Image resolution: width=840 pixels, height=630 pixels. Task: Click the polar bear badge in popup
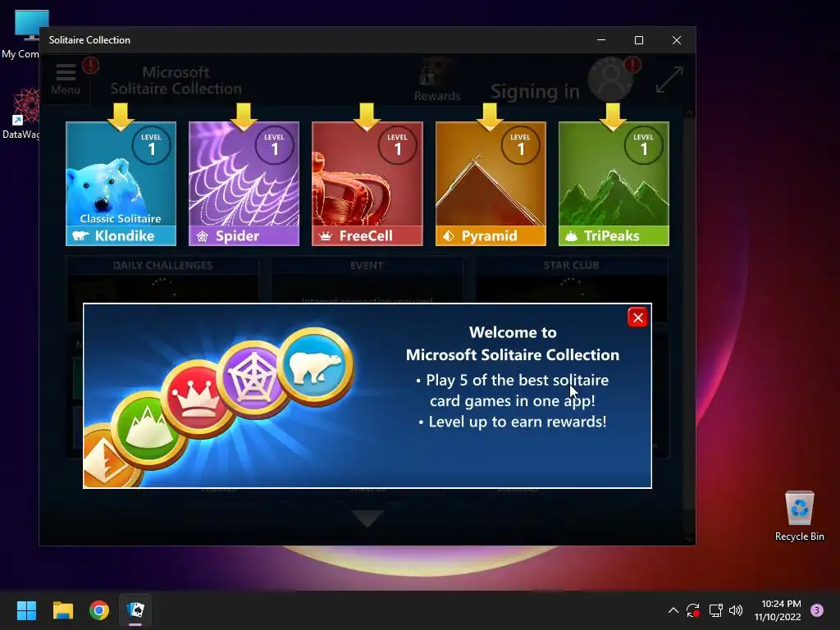316,367
